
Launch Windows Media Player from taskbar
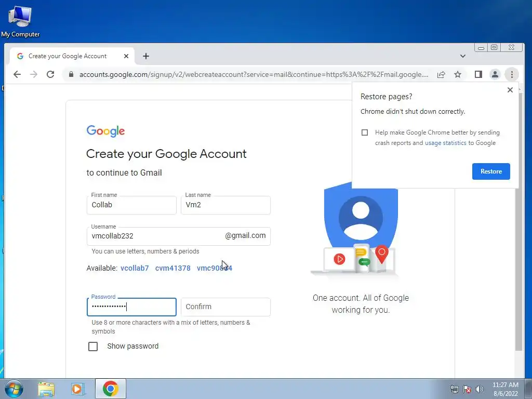click(77, 389)
